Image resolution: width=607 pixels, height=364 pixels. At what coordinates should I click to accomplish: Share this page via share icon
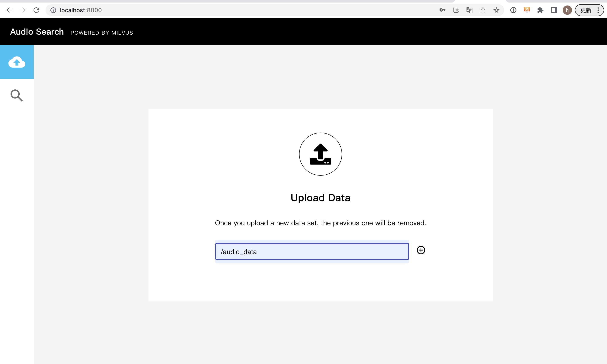click(x=483, y=10)
